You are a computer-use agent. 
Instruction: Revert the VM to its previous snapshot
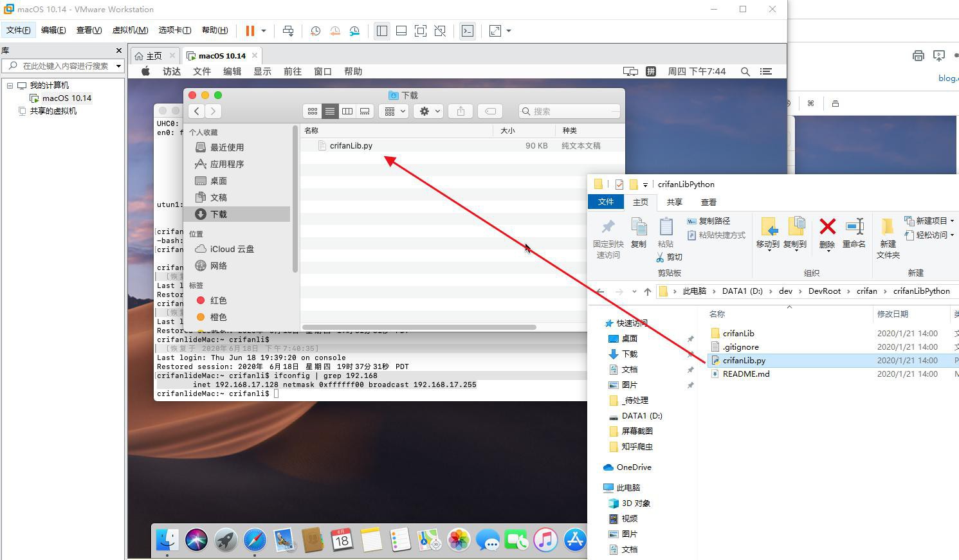click(335, 31)
